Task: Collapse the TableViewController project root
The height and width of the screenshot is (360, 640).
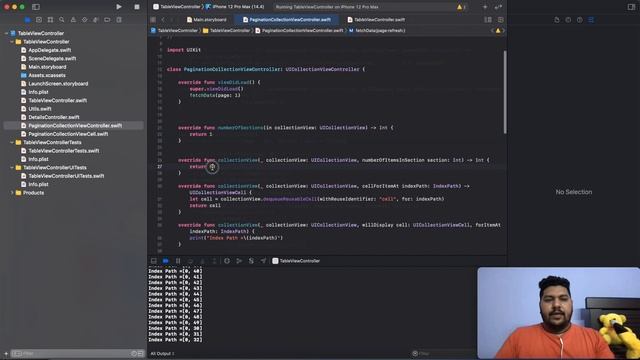Action: click(x=6, y=33)
